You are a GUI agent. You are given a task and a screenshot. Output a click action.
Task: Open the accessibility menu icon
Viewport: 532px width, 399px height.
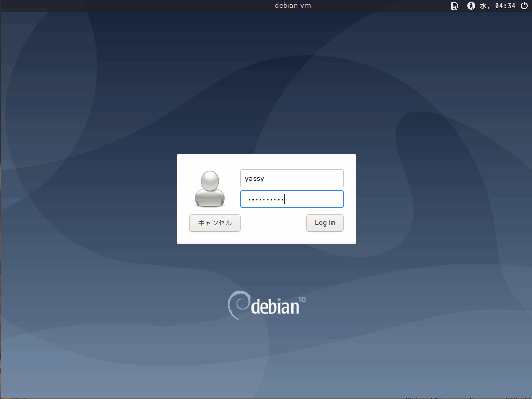(471, 6)
